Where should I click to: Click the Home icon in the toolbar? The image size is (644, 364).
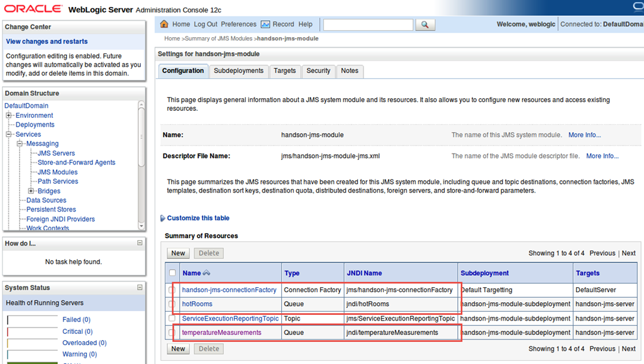(x=165, y=25)
